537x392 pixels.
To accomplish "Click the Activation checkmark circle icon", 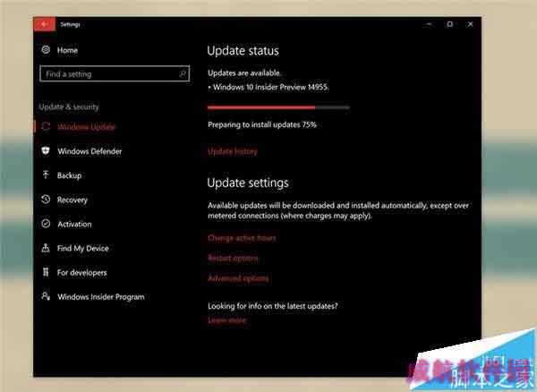I will 46,224.
